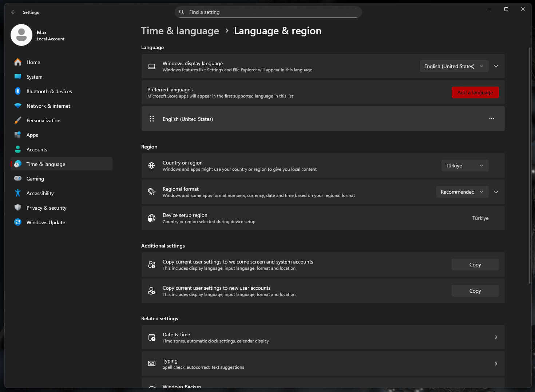Click the Date & time calendar clock icon
Viewport: 535px width, 392px height.
click(152, 337)
